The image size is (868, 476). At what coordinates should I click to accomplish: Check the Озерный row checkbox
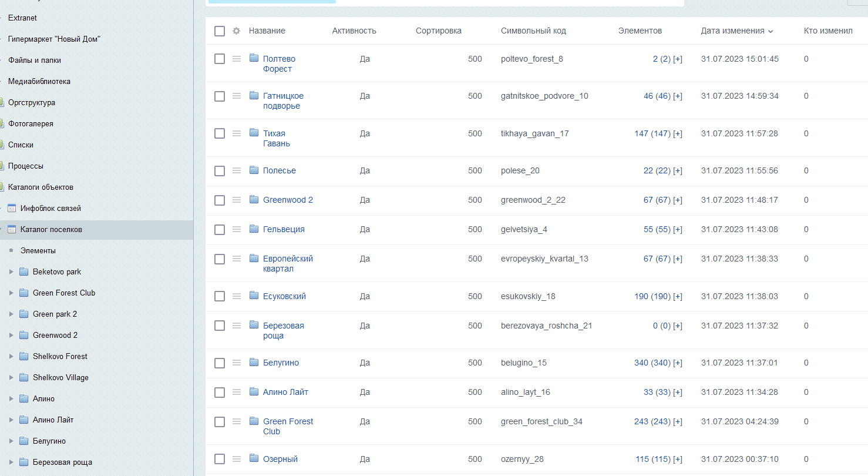tap(220, 459)
